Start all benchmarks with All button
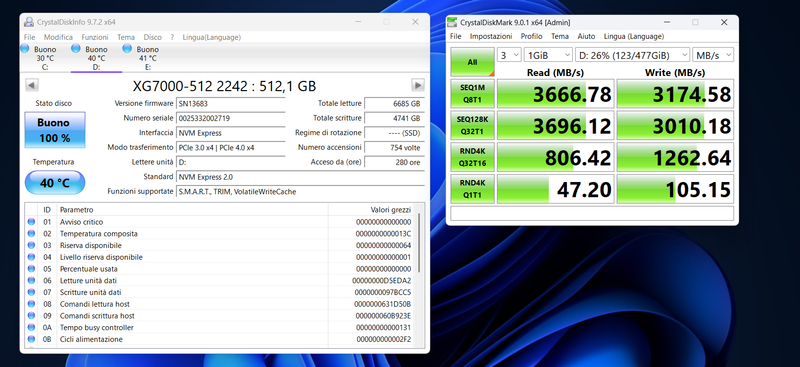Screen dimensions: 800x367 [x=472, y=62]
